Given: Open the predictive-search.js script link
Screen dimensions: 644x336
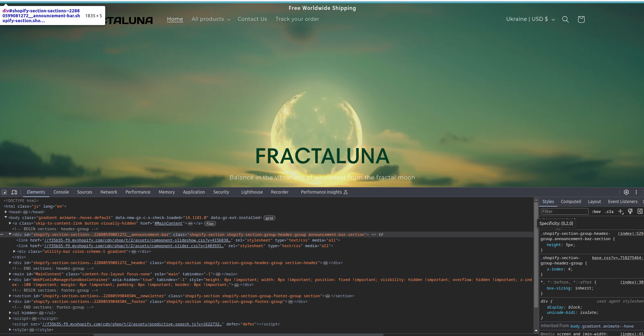Looking at the screenshot, I should point(132,324).
